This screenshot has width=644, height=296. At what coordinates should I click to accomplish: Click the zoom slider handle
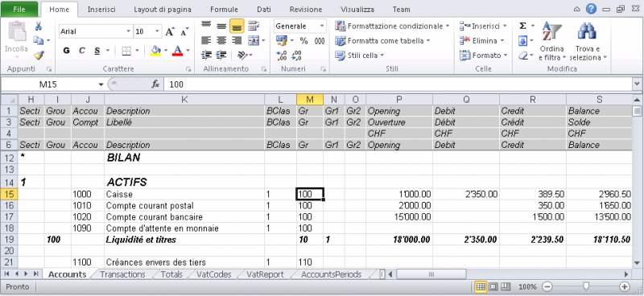[x=587, y=286]
